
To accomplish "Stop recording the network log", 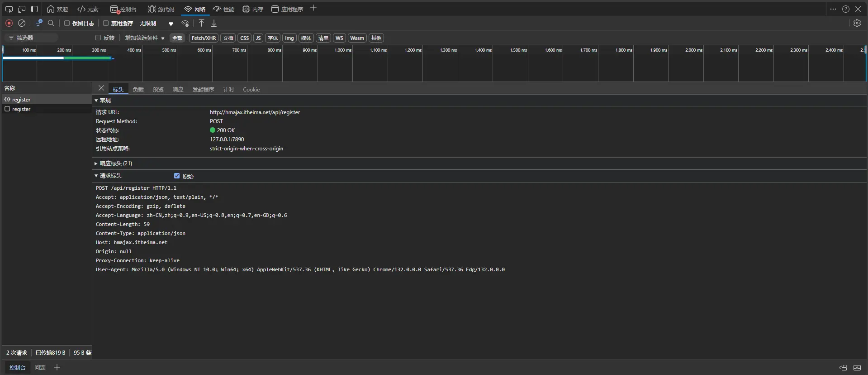I will pyautogui.click(x=9, y=23).
